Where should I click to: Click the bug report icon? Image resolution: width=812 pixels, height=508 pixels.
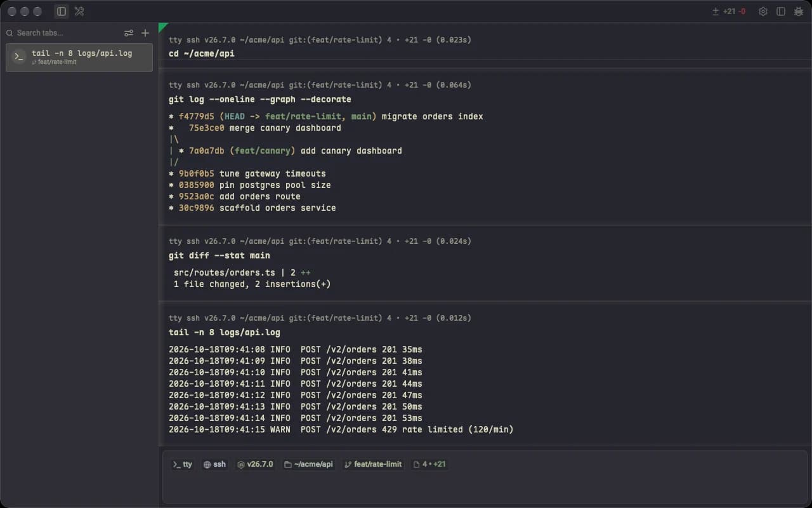tap(798, 11)
